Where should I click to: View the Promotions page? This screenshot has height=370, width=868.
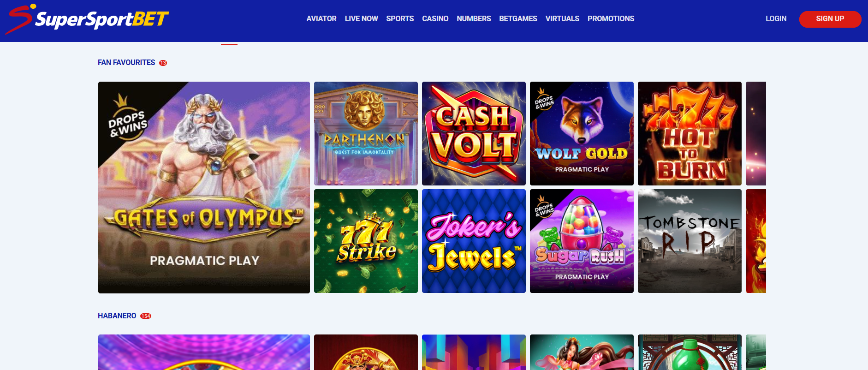click(611, 19)
